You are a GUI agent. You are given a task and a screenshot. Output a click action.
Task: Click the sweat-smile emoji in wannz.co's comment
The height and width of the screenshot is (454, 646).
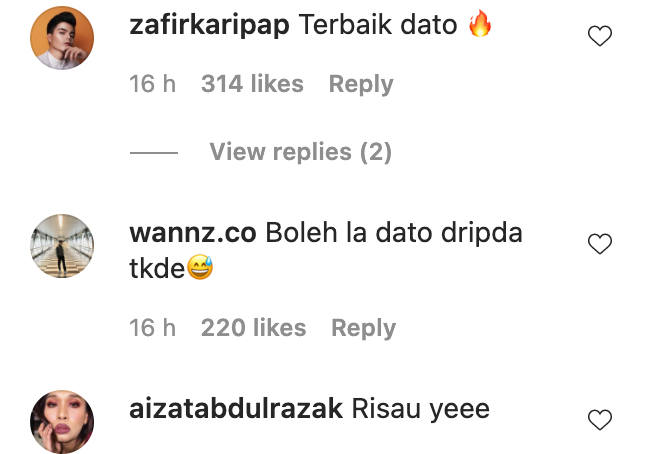coord(200,267)
